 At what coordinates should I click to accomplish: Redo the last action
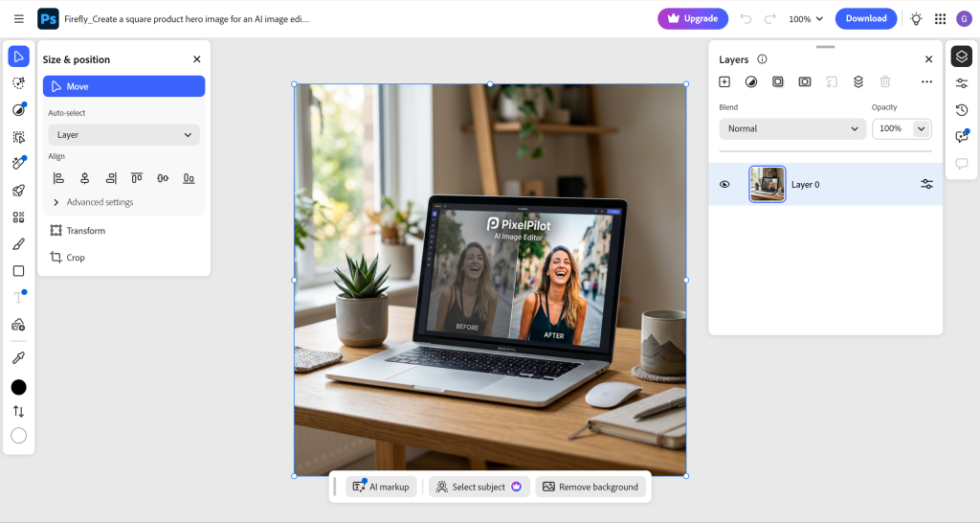770,19
